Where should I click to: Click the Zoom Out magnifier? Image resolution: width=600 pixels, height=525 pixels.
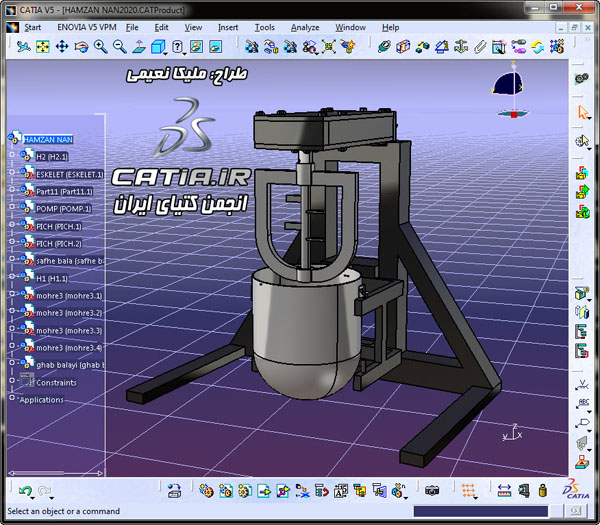[120, 47]
